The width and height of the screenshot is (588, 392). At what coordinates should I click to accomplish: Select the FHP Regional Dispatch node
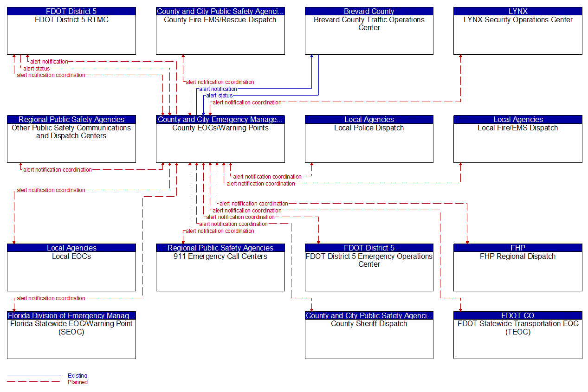[x=518, y=268]
